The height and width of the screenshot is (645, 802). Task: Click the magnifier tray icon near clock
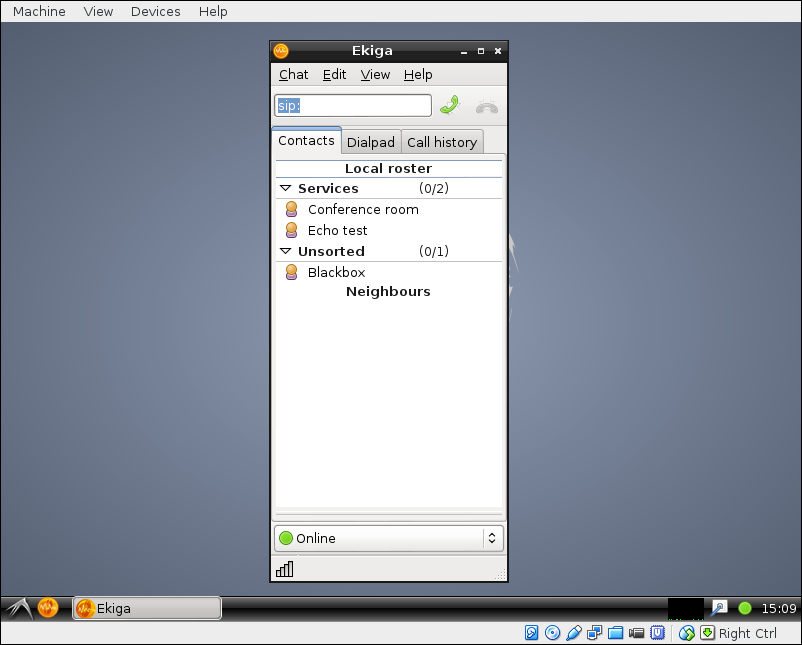[x=719, y=608]
